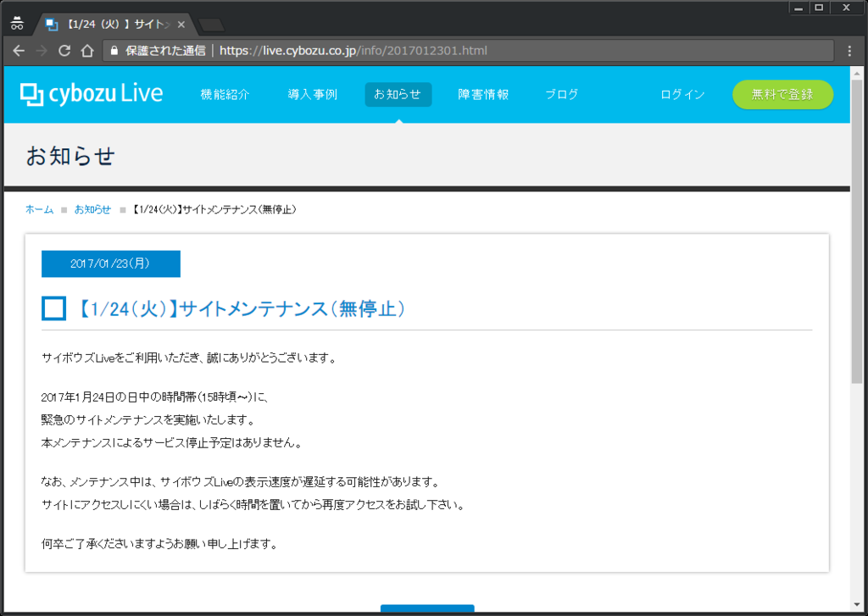
Task: Click the line starting なお、メンテナンス中は
Action: tap(241, 482)
